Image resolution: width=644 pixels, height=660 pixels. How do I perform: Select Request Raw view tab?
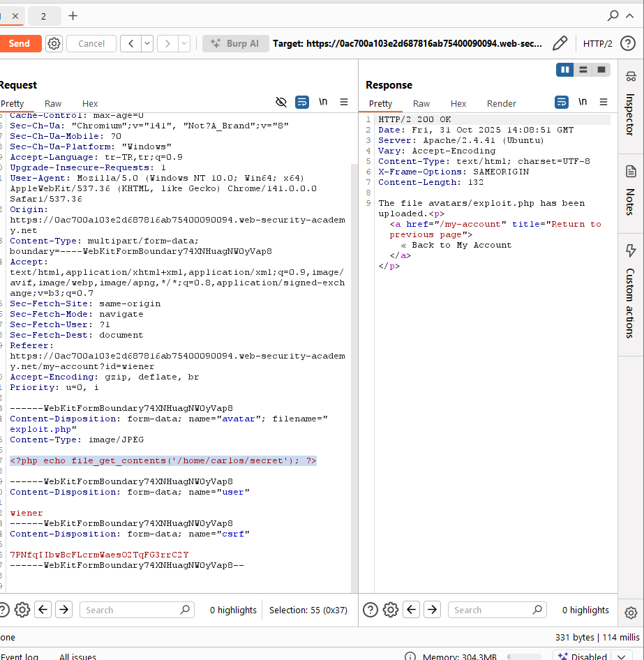53,103
